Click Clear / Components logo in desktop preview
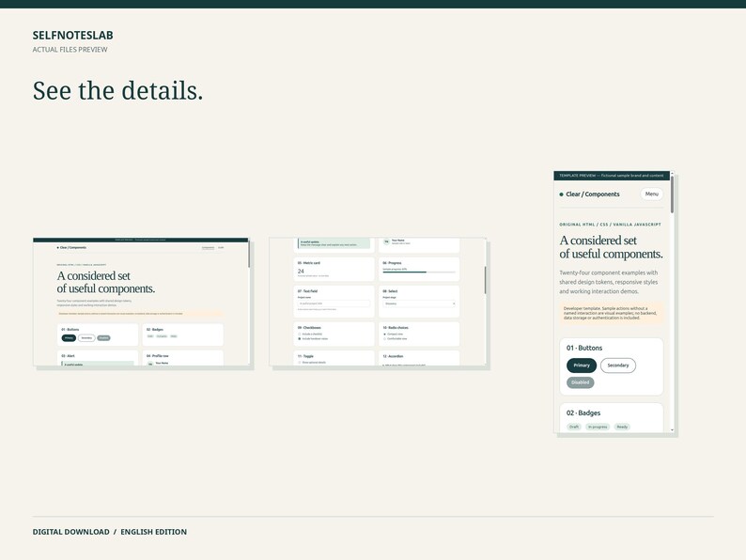The width and height of the screenshot is (746, 560). pos(71,247)
